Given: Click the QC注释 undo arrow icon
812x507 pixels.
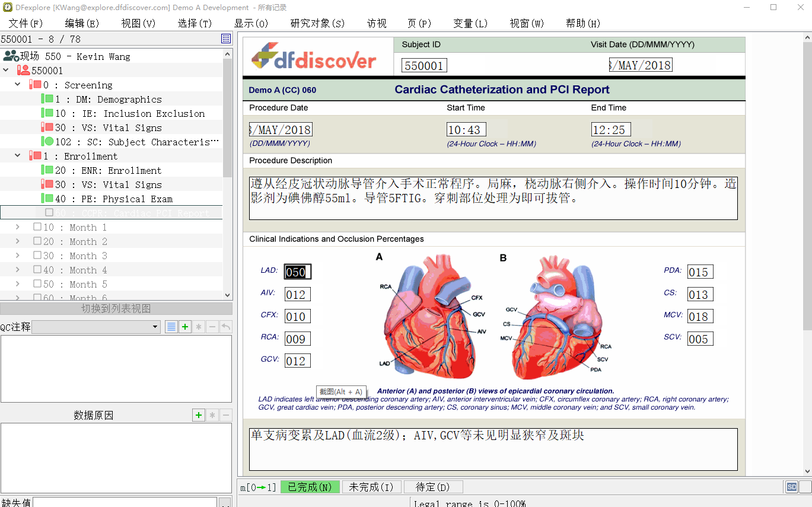Looking at the screenshot, I should (226, 327).
